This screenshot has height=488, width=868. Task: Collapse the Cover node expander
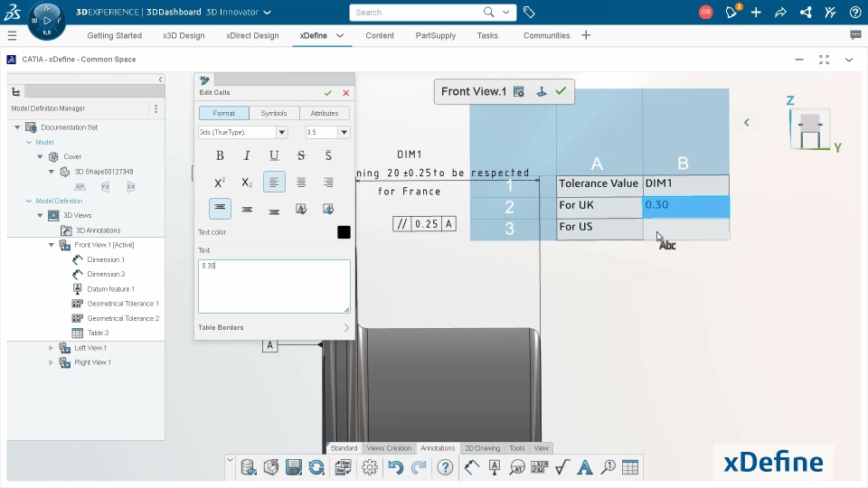[40, 156]
